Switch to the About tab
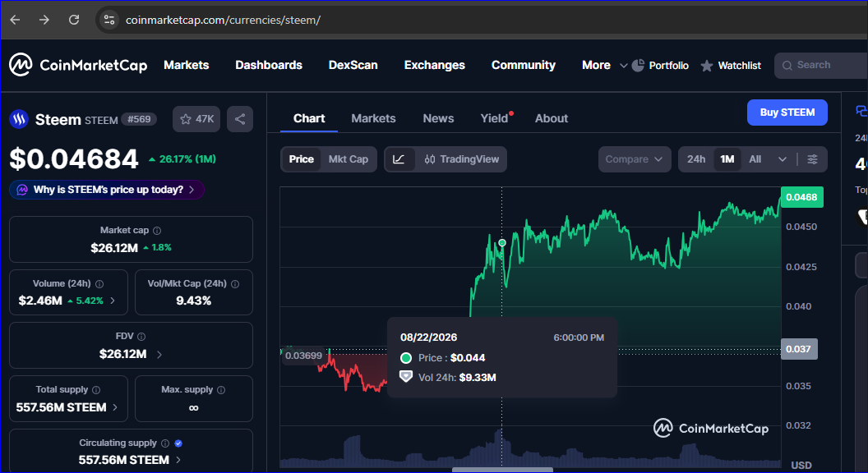 click(x=552, y=118)
